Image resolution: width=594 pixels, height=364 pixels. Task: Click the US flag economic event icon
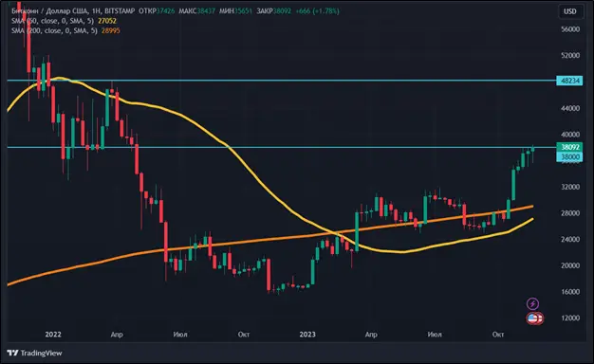(x=532, y=318)
